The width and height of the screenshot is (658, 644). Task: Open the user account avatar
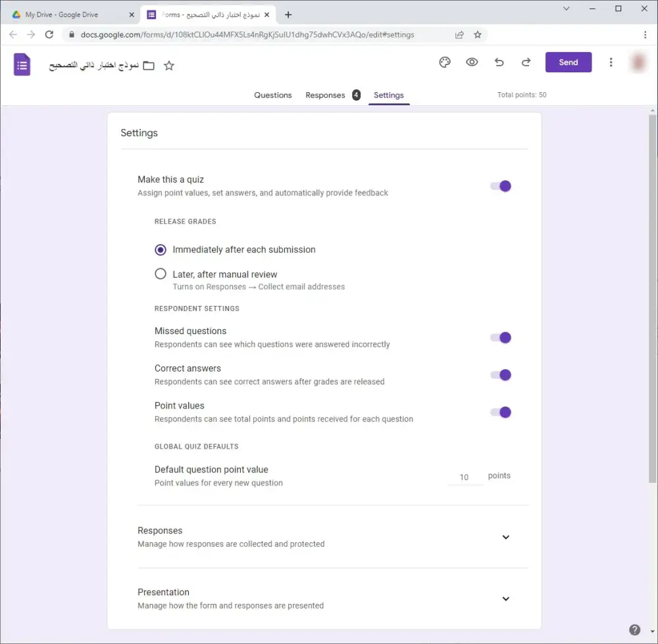point(638,62)
